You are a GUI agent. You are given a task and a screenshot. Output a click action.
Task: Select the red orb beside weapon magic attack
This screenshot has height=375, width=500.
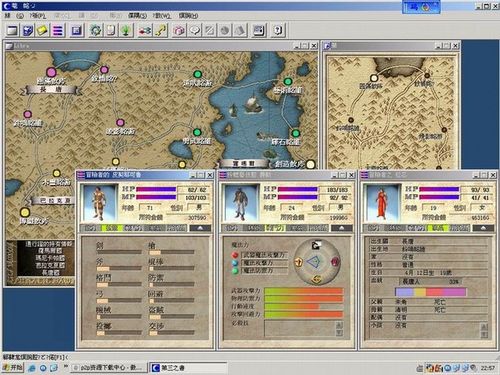pos(235,255)
